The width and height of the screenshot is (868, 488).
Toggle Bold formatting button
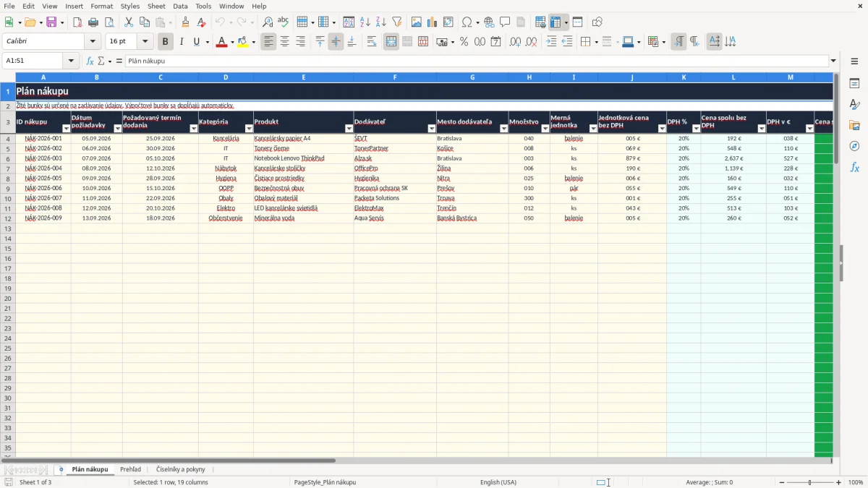coord(165,42)
